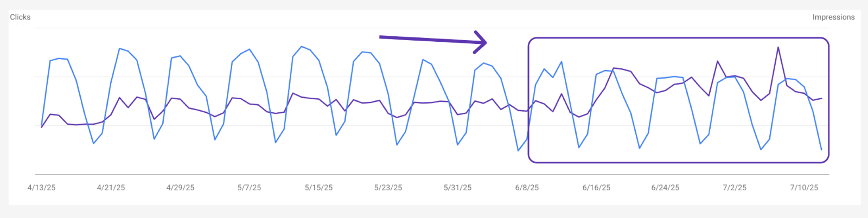868x218 pixels.
Task: Click the purple line's starting point at left
Action: (x=42, y=127)
